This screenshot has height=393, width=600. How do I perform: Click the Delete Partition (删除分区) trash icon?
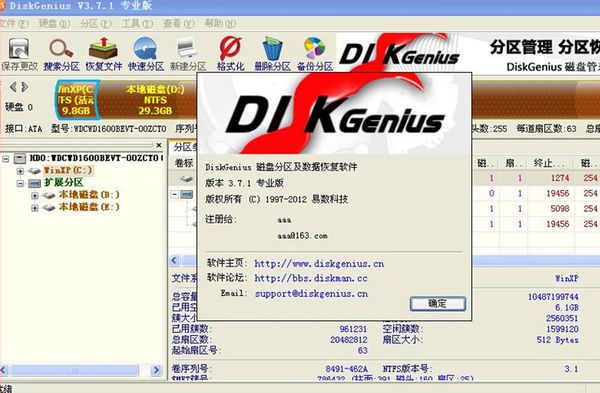272,54
